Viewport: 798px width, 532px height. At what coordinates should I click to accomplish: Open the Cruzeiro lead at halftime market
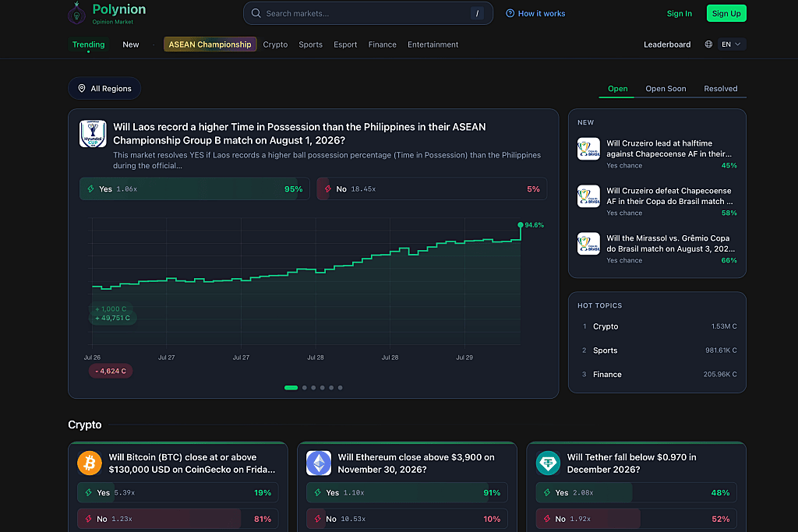point(669,149)
